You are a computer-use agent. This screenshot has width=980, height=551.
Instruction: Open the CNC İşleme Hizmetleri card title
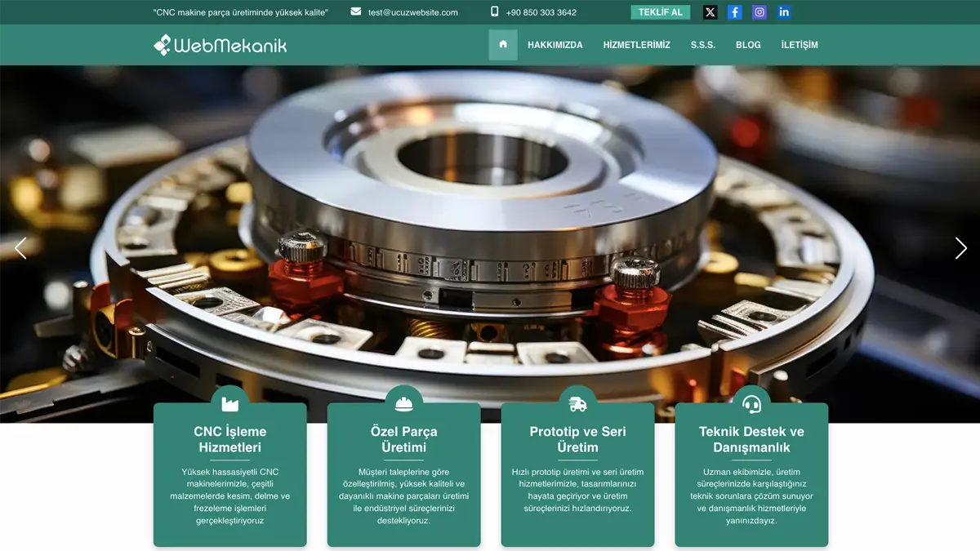click(230, 439)
